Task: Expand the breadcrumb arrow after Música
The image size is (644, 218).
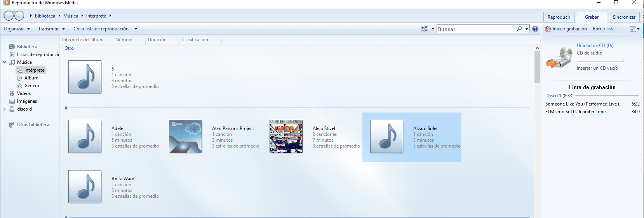Action: coord(82,16)
